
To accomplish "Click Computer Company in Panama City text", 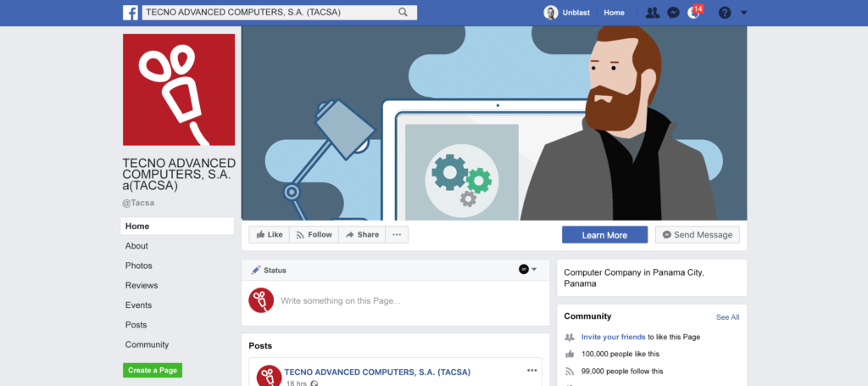I will point(634,278).
